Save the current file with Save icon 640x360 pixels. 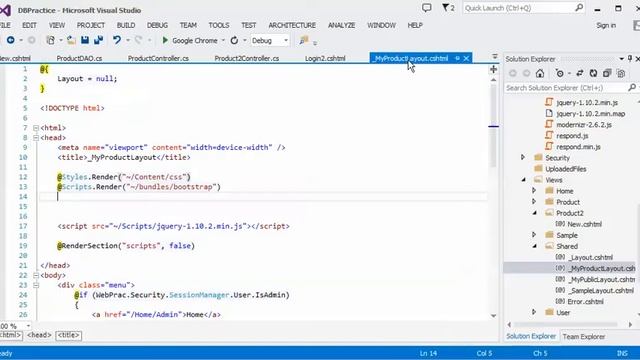point(85,40)
